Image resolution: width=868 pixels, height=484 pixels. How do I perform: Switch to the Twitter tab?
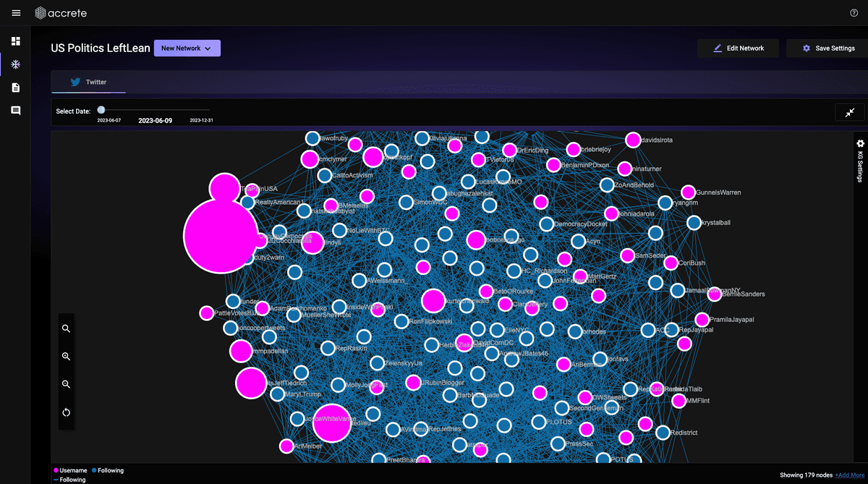[88, 82]
